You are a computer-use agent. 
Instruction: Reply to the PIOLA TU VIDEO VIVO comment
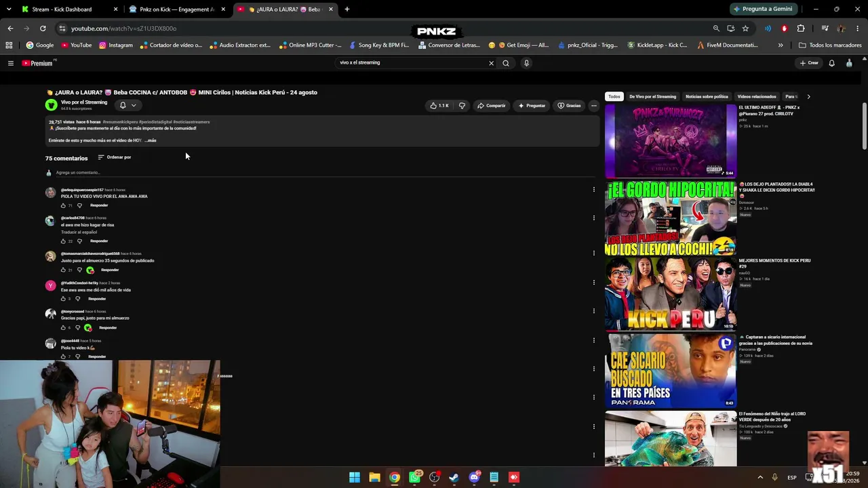[x=99, y=205]
